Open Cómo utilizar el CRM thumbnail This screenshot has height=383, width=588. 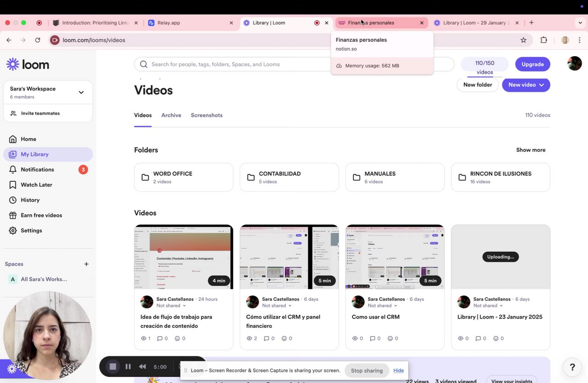tap(289, 257)
